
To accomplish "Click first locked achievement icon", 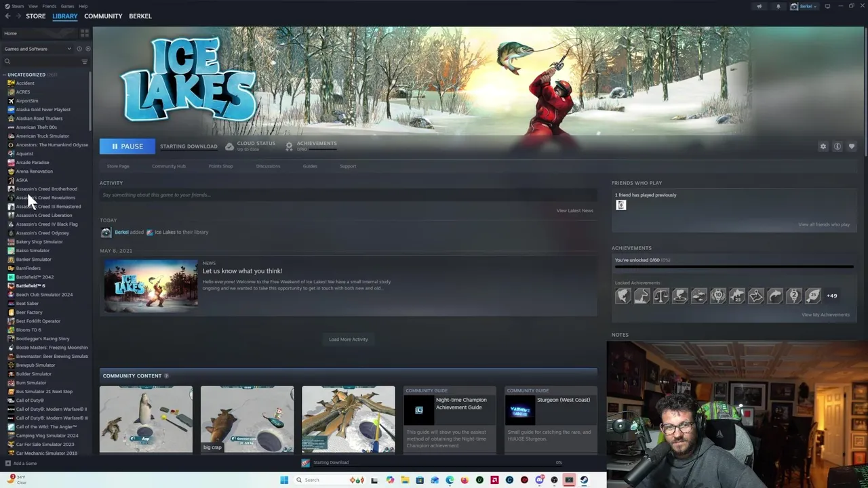I will tap(623, 296).
